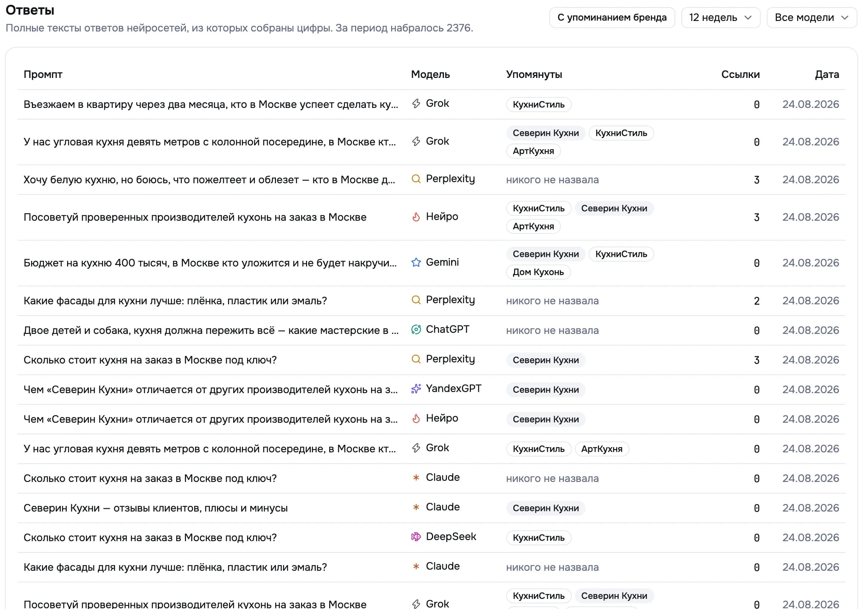Click the Gemini star icon in the "Бюджет на кухню" row

[416, 262]
